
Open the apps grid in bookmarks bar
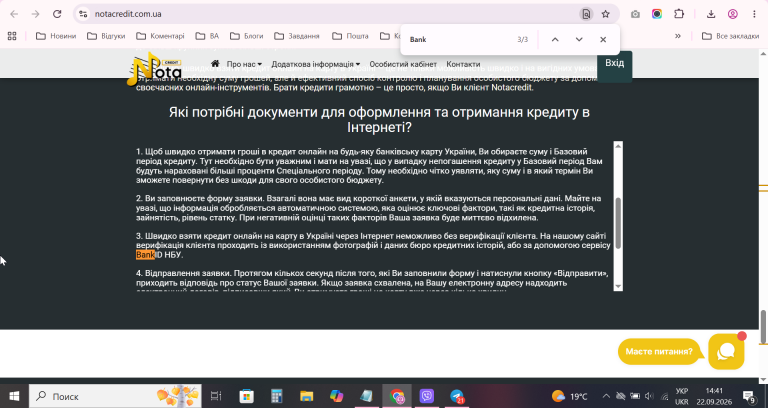click(x=12, y=36)
